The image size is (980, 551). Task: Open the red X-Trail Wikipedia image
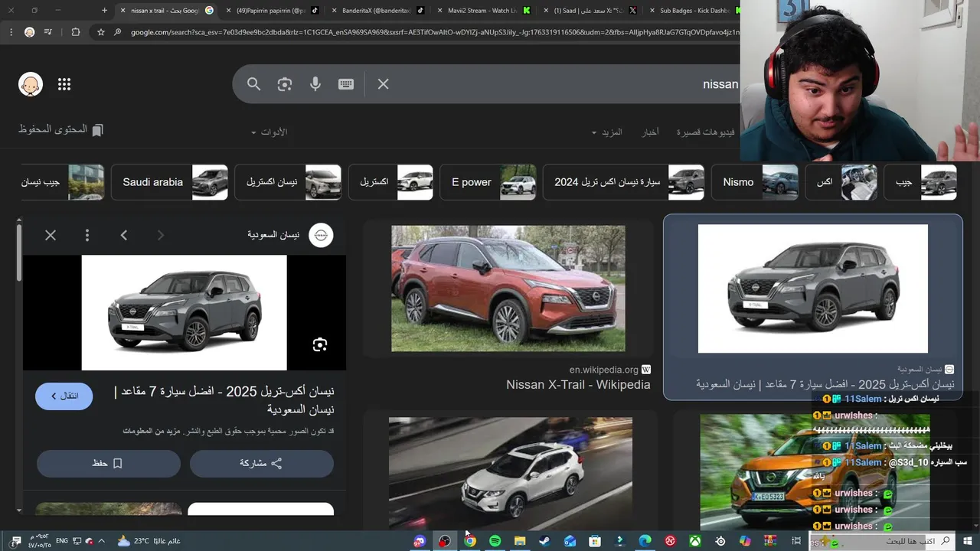point(508,289)
